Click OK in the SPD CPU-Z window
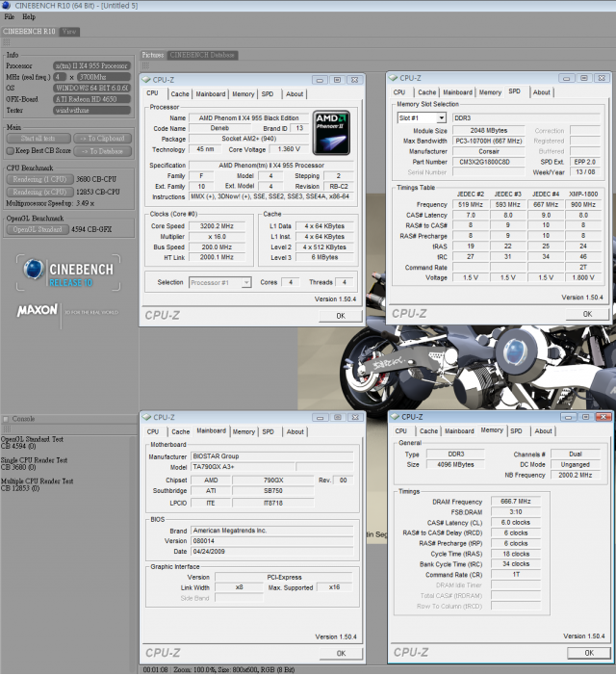 click(x=587, y=314)
